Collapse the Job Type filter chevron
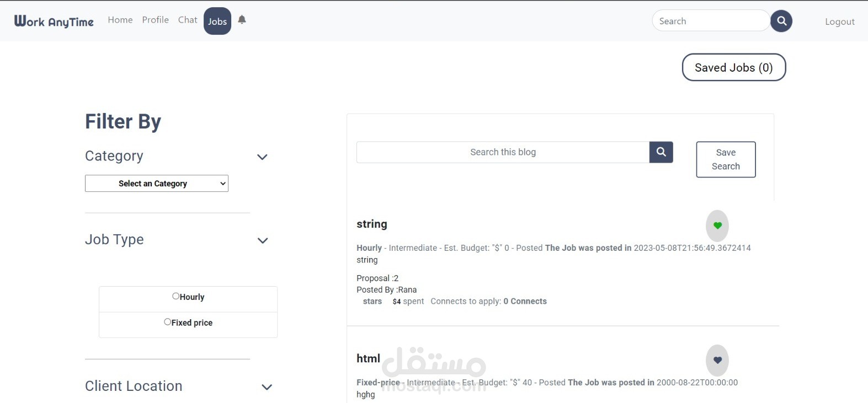The height and width of the screenshot is (403, 868). [263, 240]
